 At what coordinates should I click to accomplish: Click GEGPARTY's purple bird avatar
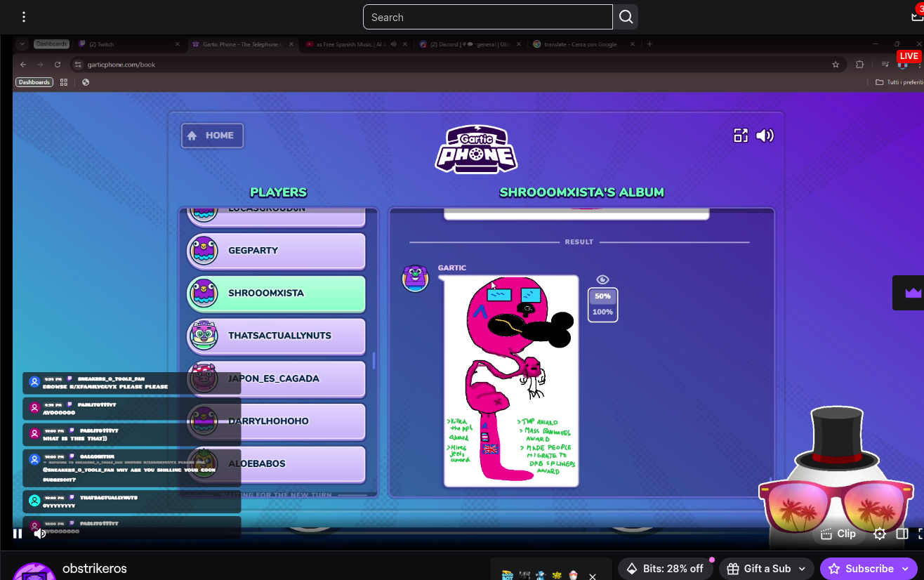(x=204, y=251)
